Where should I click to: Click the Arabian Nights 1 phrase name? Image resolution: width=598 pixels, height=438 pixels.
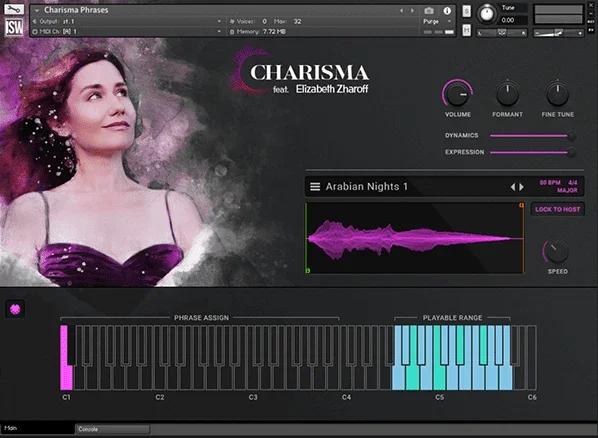367,187
